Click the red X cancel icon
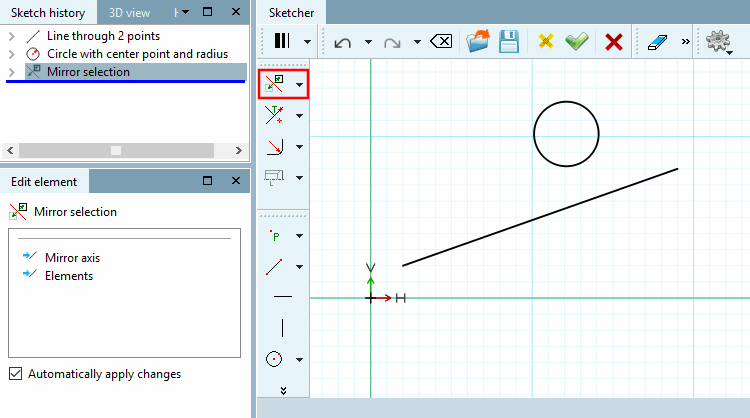The height and width of the screenshot is (418, 750). (x=614, y=42)
